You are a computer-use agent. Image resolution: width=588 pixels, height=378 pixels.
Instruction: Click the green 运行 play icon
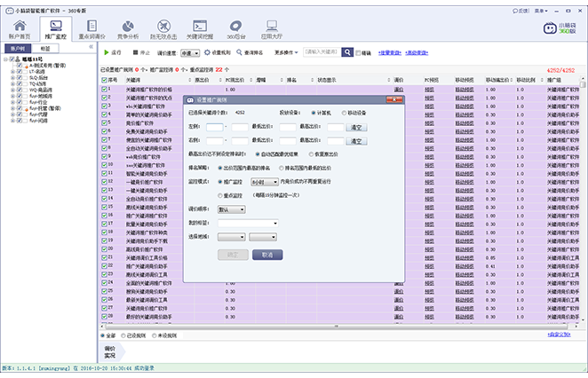click(106, 52)
